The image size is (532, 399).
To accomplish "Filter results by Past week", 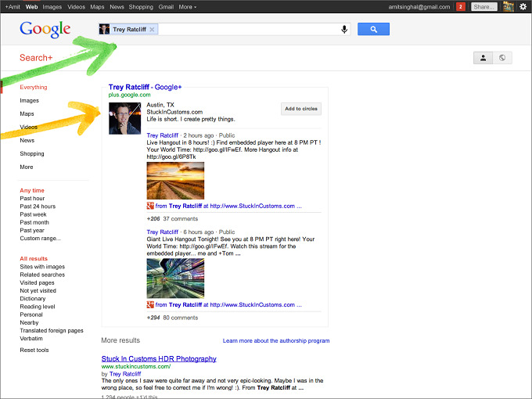I will coord(33,214).
